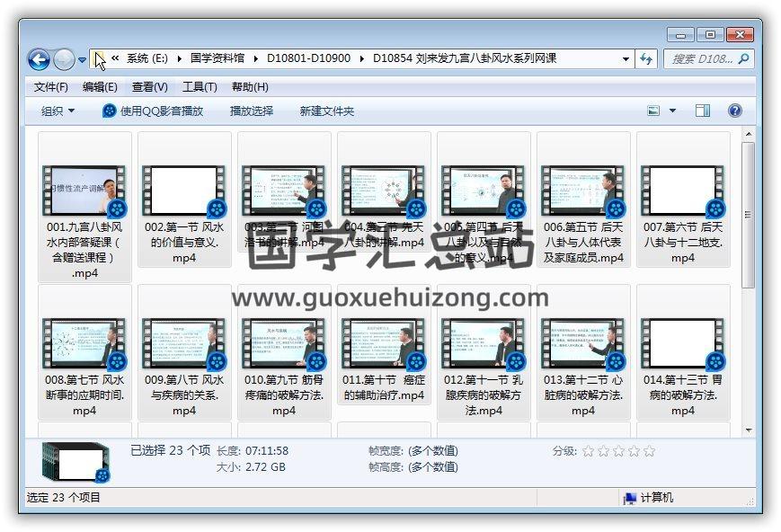Image resolution: width=781 pixels, height=532 pixels.
Task: Set the 分级 rating to three stars
Action: tap(618, 451)
